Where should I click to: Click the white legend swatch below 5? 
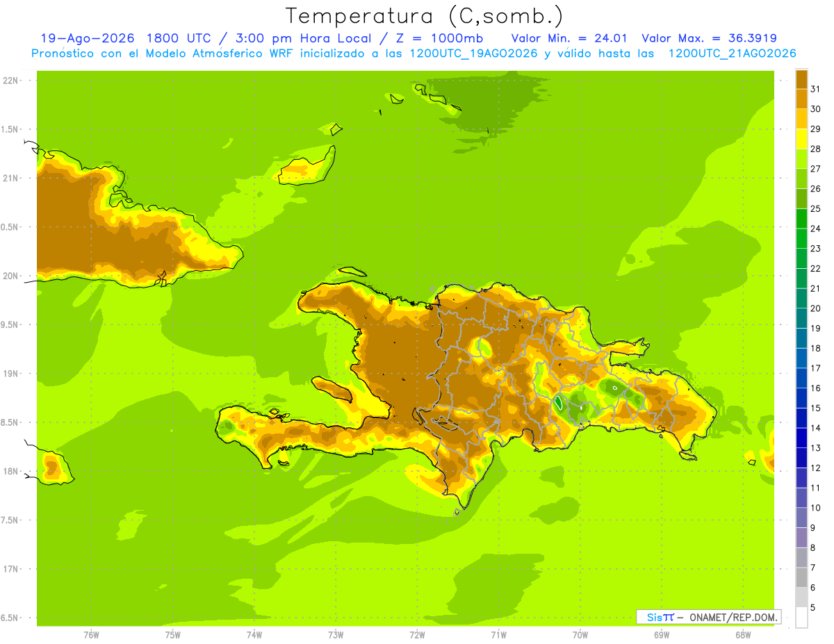coord(801,618)
